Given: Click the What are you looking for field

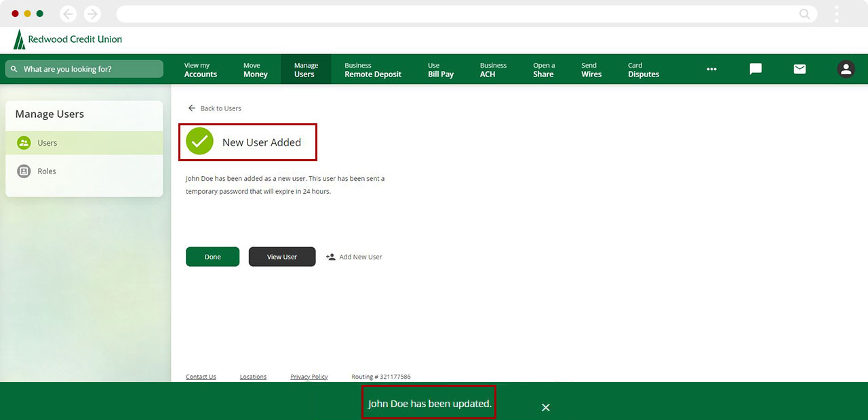Looking at the screenshot, I should pyautogui.click(x=83, y=69).
